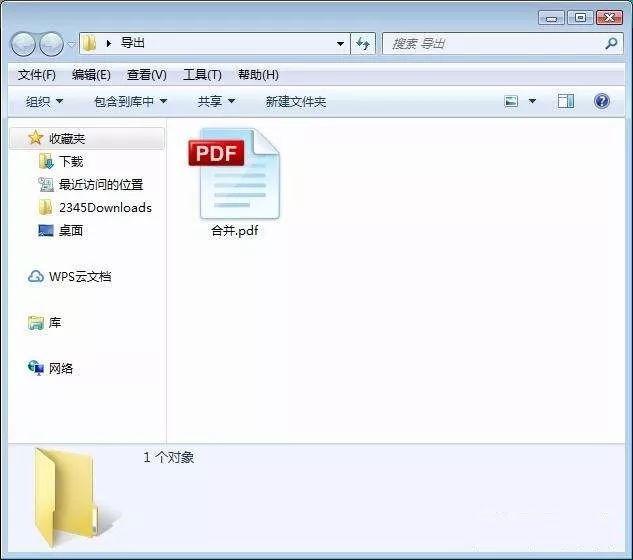Select the 合并.pdf file thumbnail

click(235, 174)
